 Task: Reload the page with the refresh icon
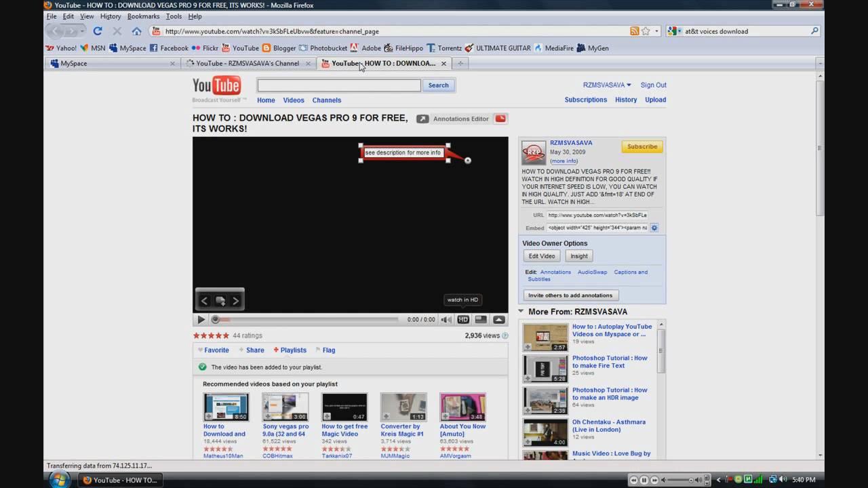coord(98,31)
